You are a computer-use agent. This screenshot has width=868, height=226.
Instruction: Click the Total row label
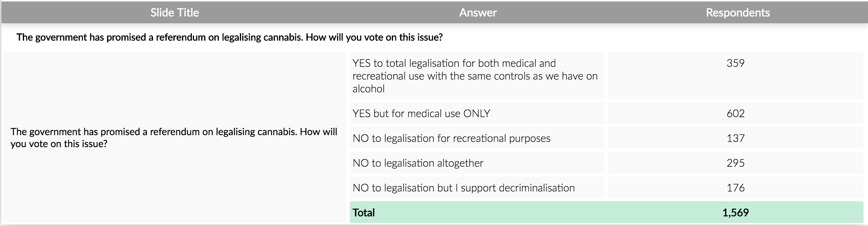pos(364,212)
